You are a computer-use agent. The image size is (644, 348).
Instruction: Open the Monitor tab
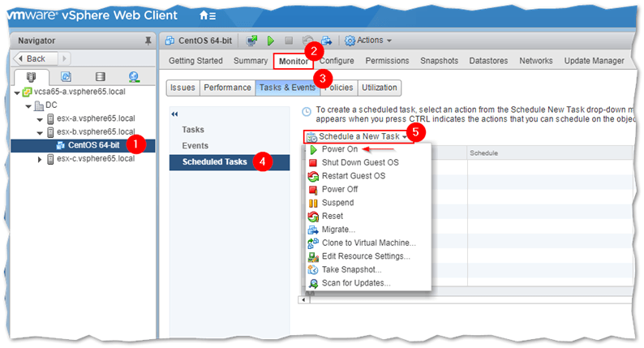pos(294,61)
